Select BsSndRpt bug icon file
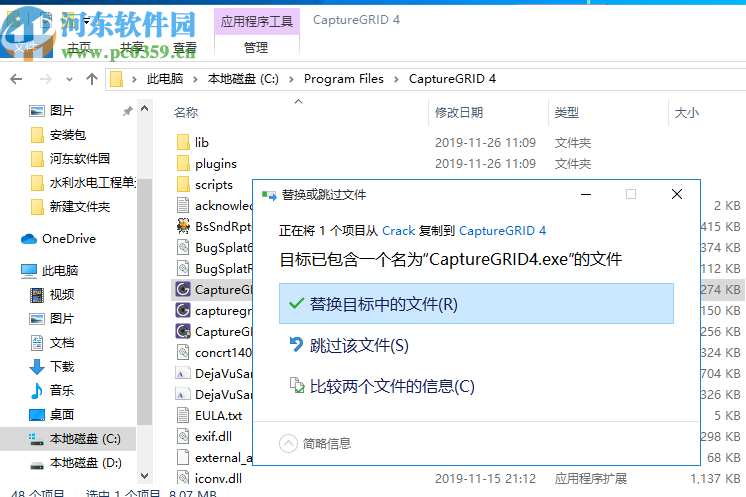Viewport: 746px width, 497px height. [183, 226]
